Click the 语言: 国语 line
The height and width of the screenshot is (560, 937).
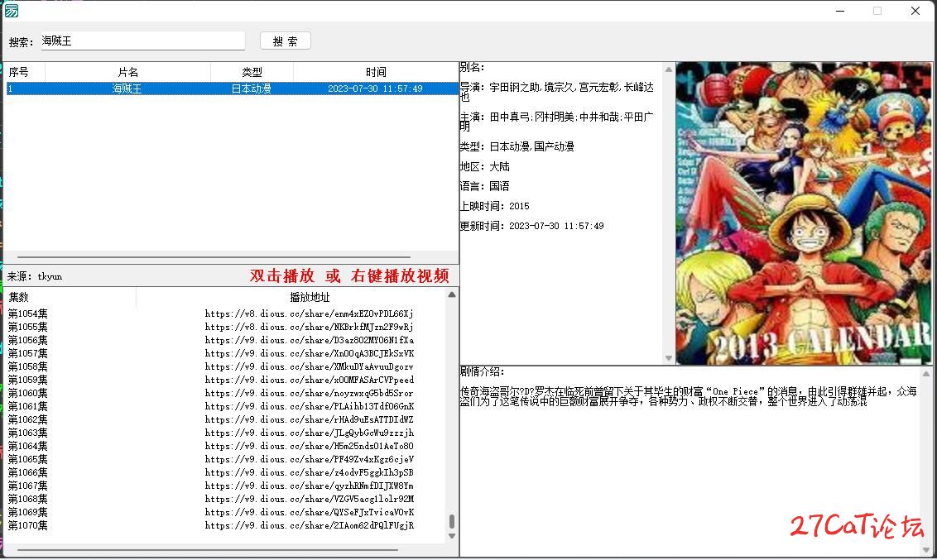pyautogui.click(x=484, y=186)
